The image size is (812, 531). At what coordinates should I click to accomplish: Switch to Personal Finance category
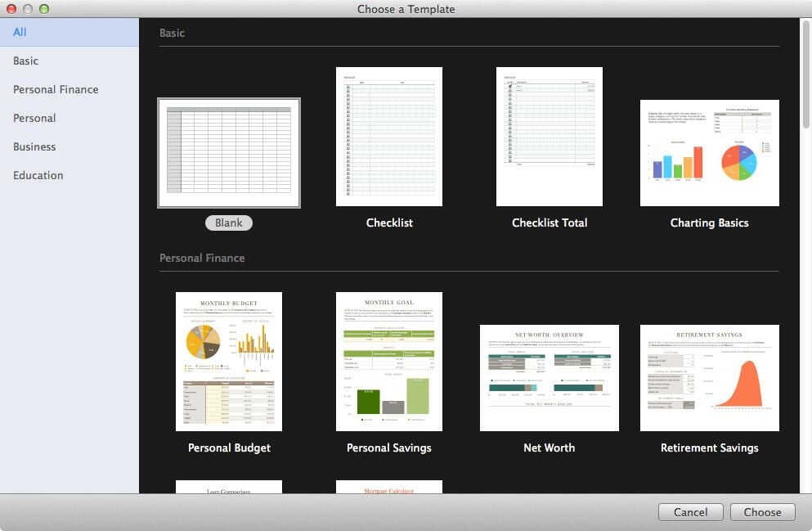tap(70, 89)
